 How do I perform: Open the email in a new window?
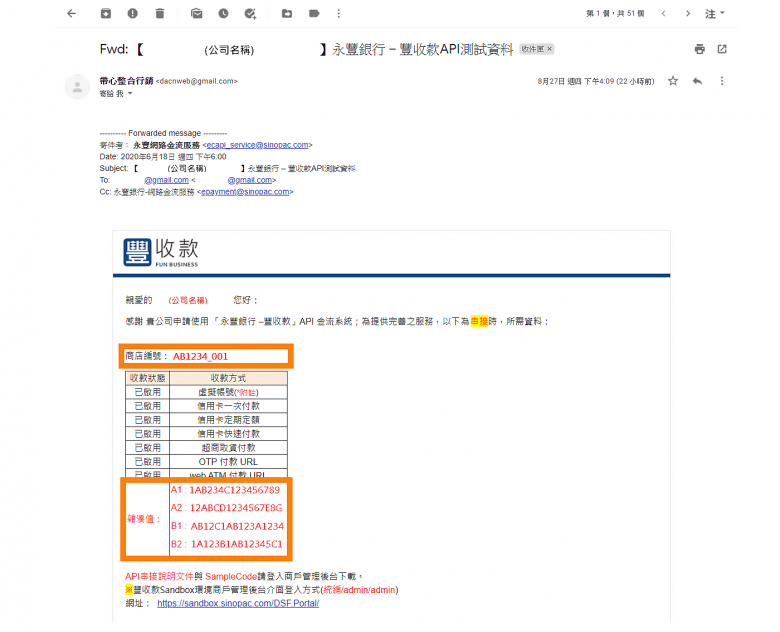pos(722,49)
